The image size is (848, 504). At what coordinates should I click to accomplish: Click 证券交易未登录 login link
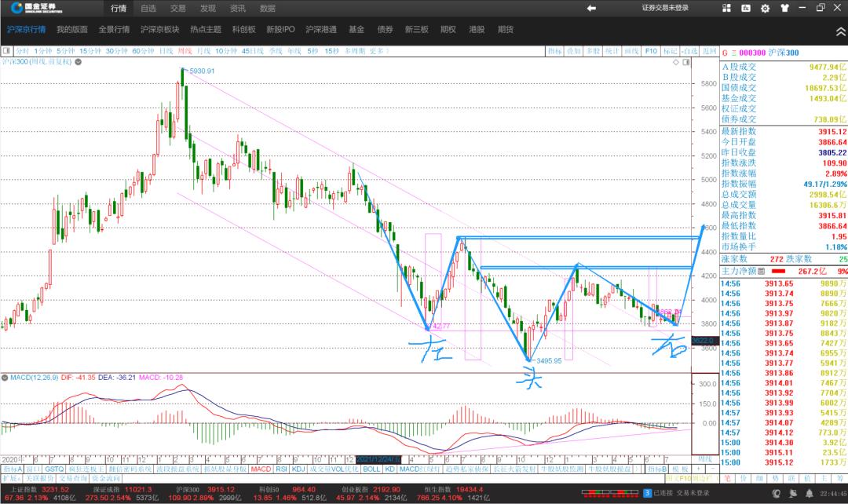(x=664, y=9)
